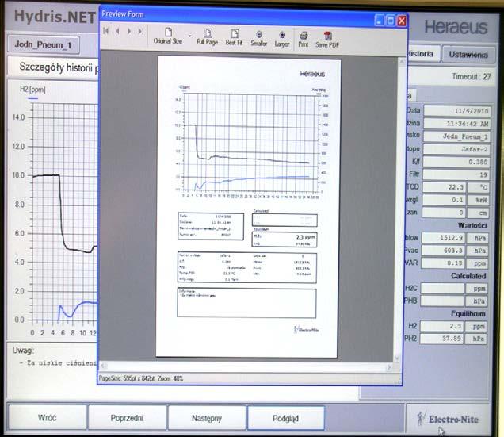This screenshot has height=437, width=504.
Task: Go to previous page in Preview Form
Action: point(117,31)
